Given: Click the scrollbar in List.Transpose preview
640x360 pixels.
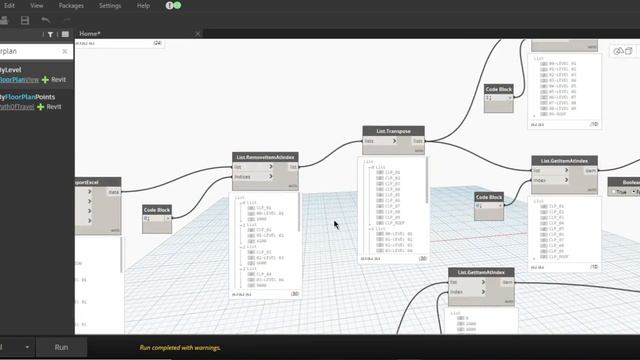Looking at the screenshot, I should 427,180.
